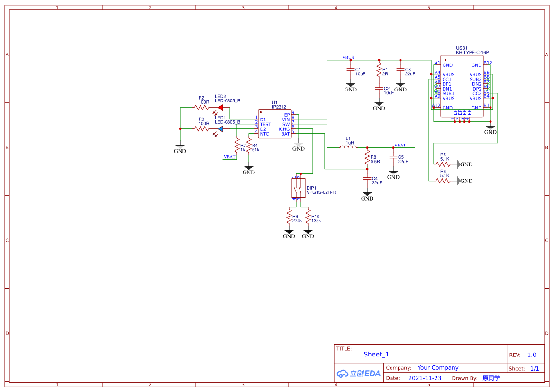Click the C1 10uF capacitor symbol
Screen dimensions: 554x392
(351, 71)
